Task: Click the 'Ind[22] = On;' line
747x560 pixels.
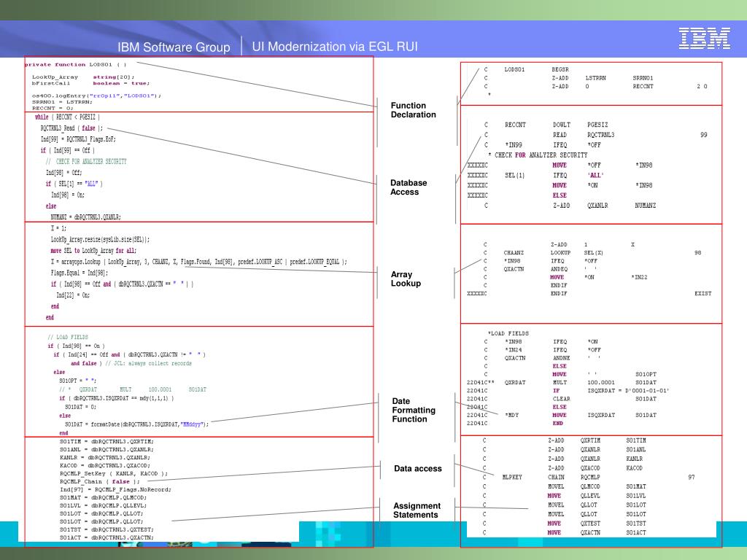Action: point(73,295)
